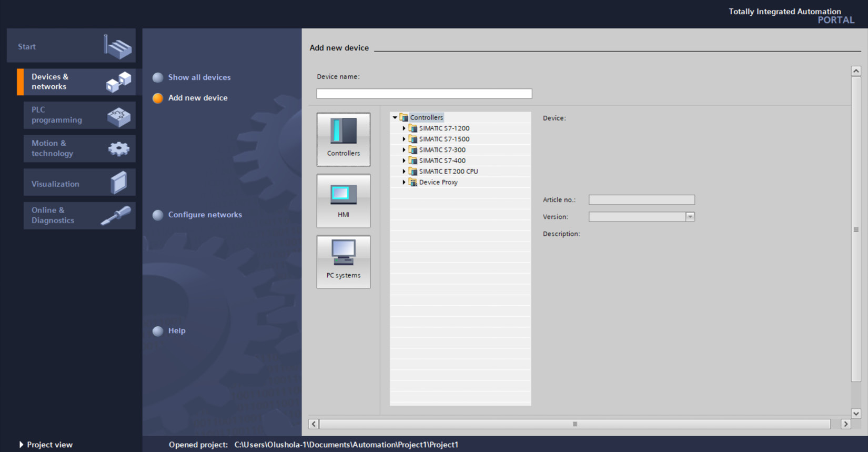Image resolution: width=868 pixels, height=452 pixels.
Task: Focus the Article no. field
Action: 641,200
